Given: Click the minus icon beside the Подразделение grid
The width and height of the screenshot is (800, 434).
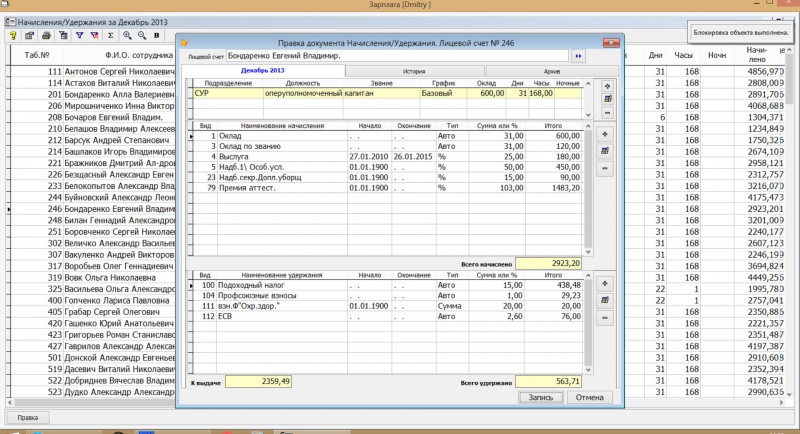Looking at the screenshot, I should tap(607, 113).
